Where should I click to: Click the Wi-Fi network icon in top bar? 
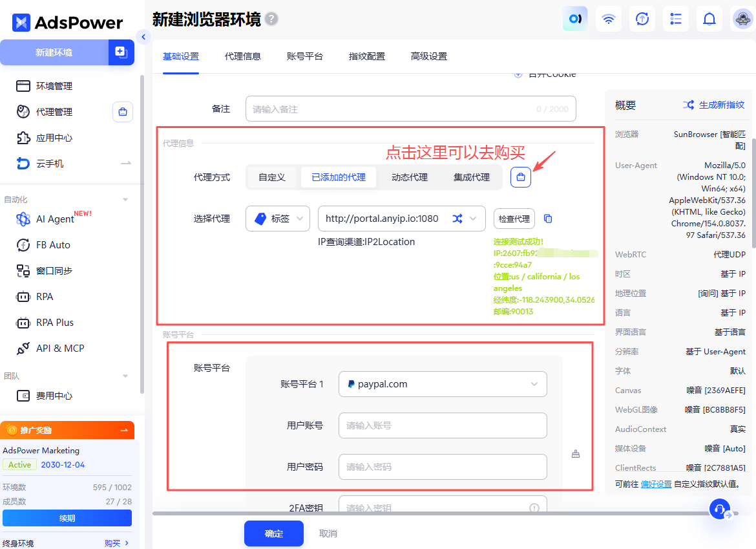pyautogui.click(x=609, y=19)
